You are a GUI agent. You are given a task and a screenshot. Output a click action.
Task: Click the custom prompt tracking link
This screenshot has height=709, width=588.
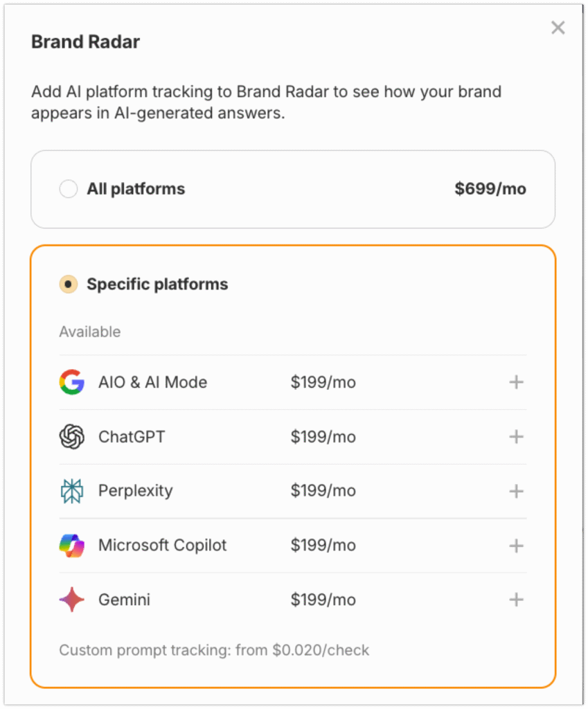[214, 650]
